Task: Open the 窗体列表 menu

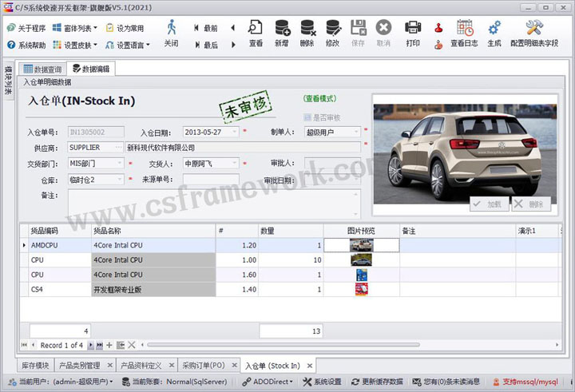Action: pyautogui.click(x=74, y=28)
